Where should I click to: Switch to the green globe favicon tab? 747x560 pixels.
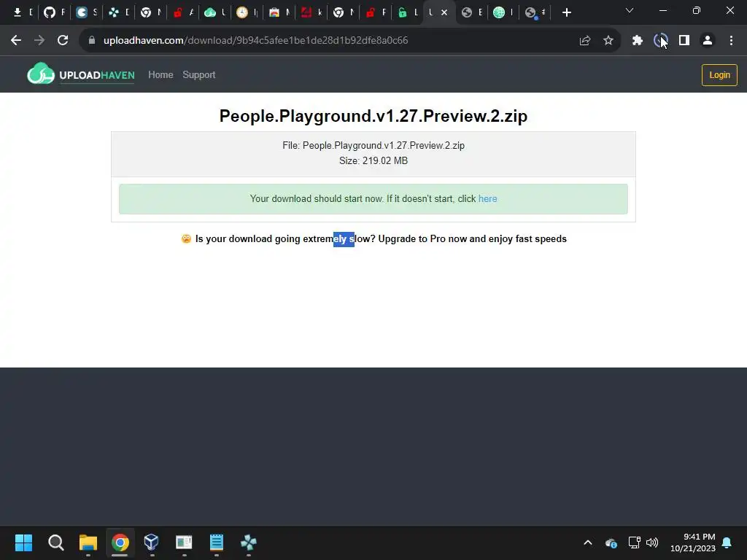point(499,12)
